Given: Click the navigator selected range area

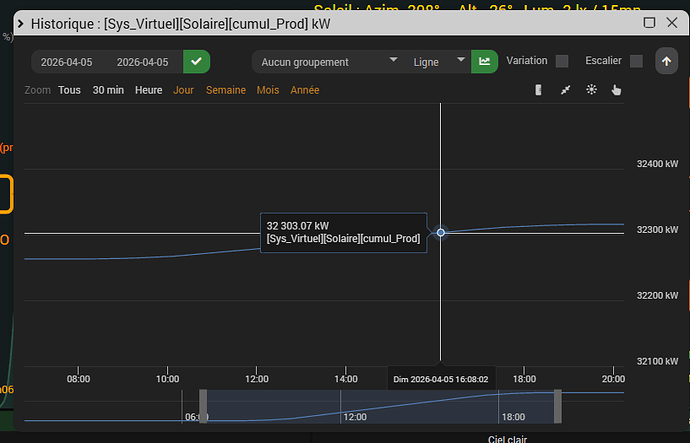Looking at the screenshot, I should click(380, 406).
